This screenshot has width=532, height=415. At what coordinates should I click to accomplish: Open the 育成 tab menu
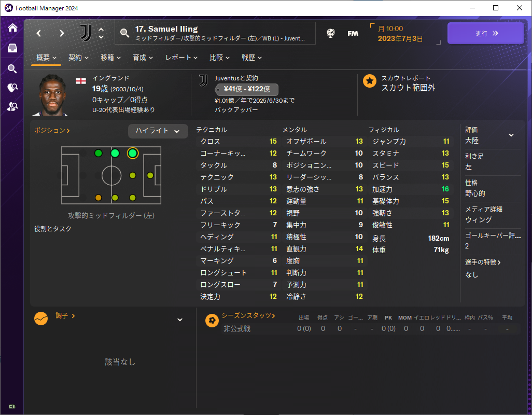[143, 58]
